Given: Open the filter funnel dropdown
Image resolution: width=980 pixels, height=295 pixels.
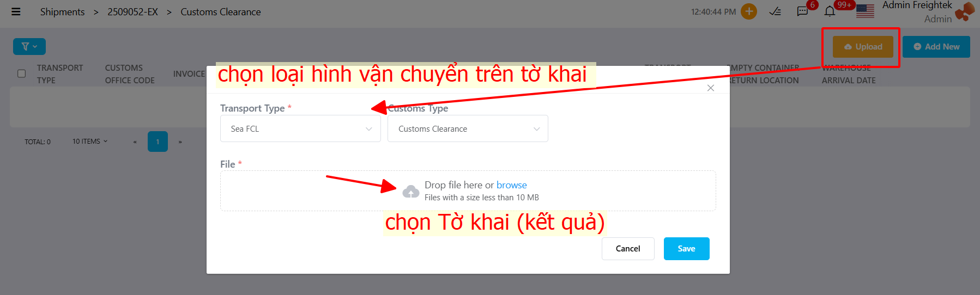Looking at the screenshot, I should tap(29, 47).
